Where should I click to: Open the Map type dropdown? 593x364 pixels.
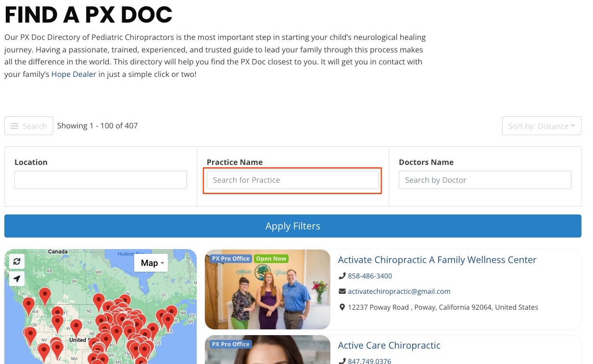pos(151,263)
